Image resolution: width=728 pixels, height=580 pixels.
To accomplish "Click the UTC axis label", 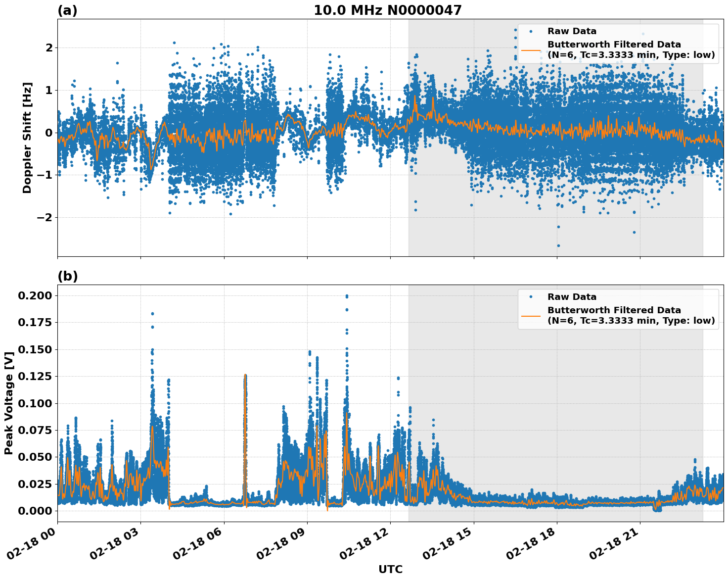I will pos(391,569).
